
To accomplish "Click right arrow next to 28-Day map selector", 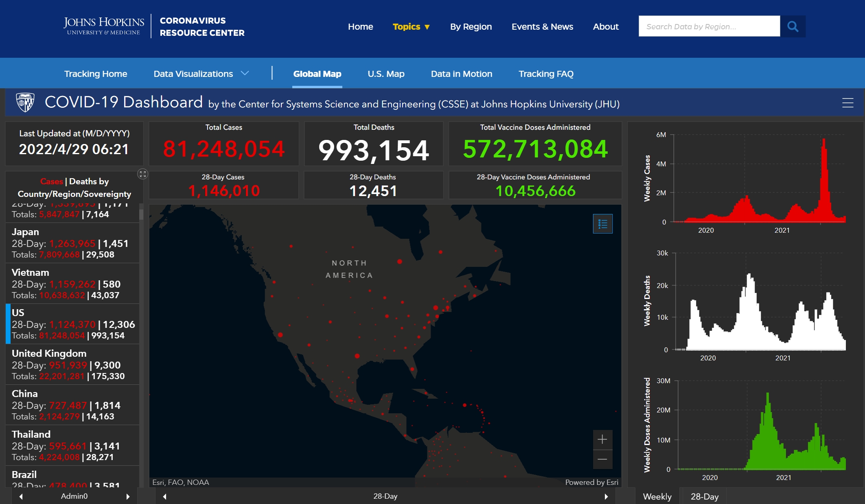I will point(606,496).
